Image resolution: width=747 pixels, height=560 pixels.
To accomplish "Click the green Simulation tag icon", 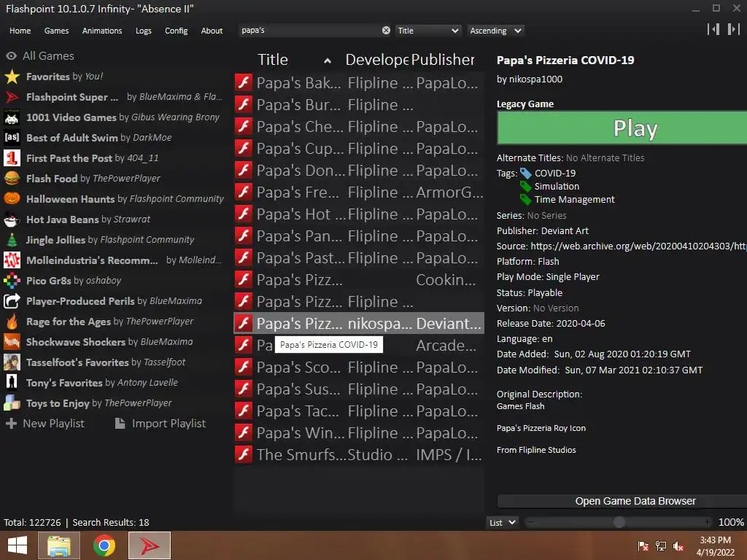I will tap(525, 186).
